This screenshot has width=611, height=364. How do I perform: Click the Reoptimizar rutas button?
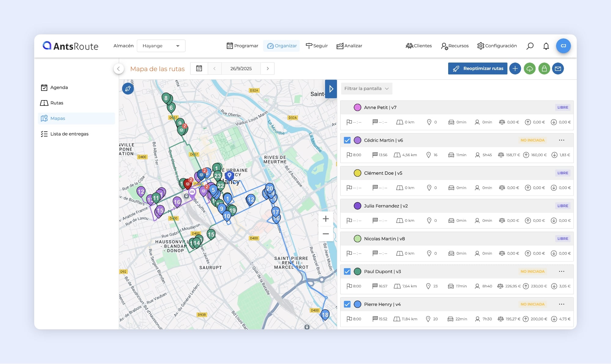click(477, 69)
